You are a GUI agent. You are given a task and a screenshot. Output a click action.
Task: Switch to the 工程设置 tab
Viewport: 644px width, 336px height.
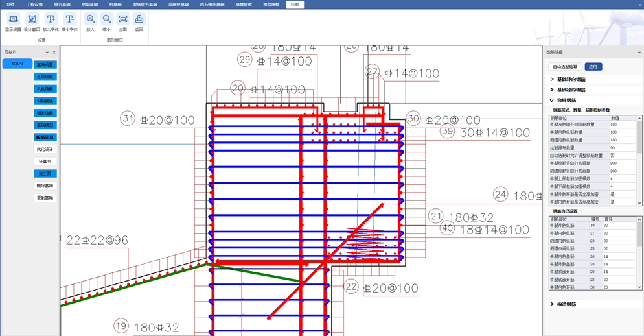[34, 5]
